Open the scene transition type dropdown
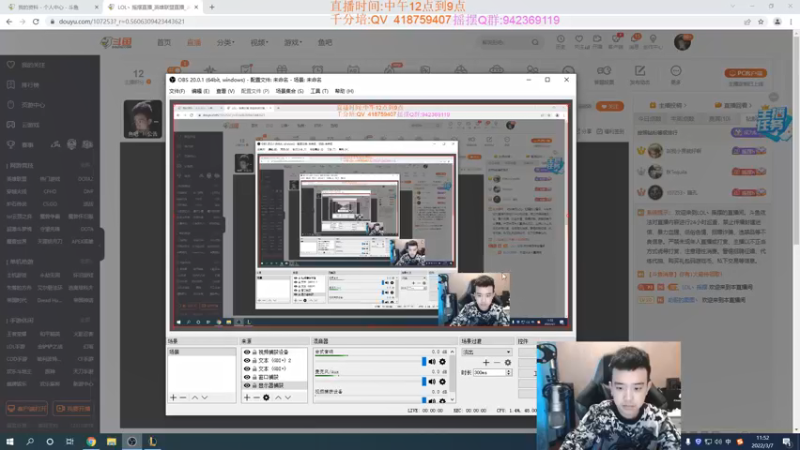 486,352
